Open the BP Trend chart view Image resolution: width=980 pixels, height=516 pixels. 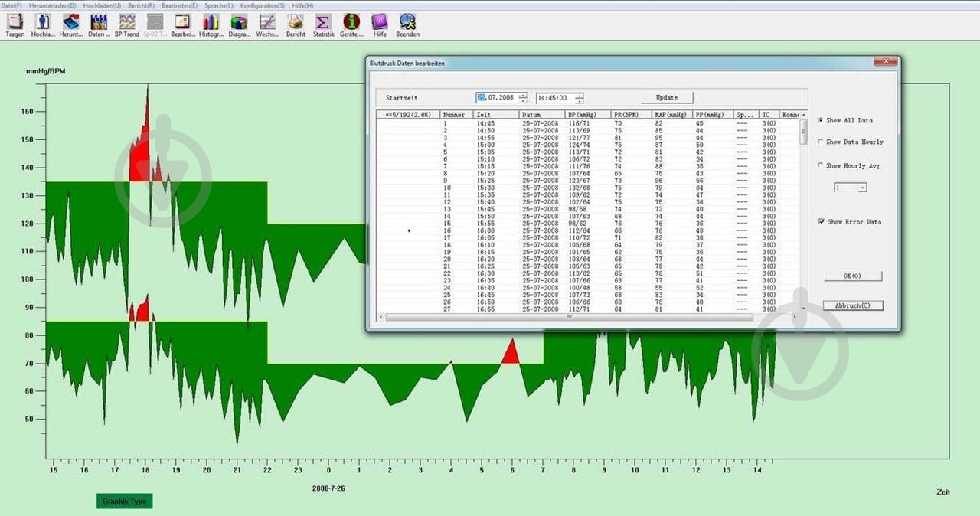coord(127,23)
